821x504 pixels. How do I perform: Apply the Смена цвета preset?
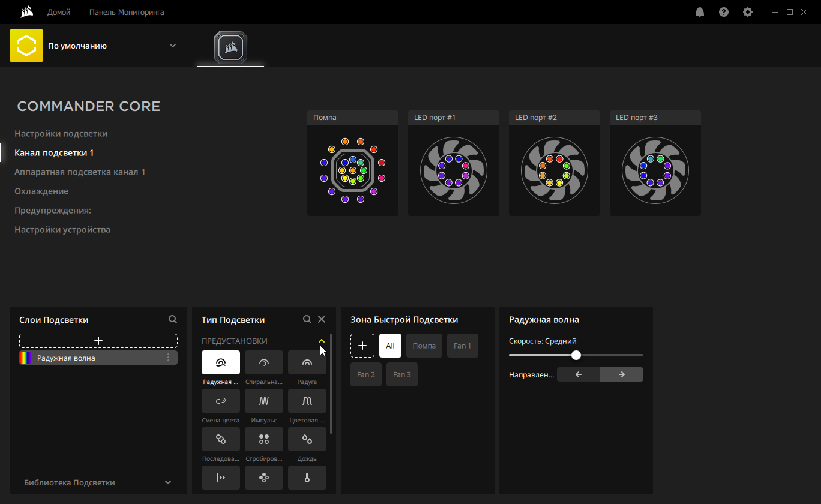221,401
